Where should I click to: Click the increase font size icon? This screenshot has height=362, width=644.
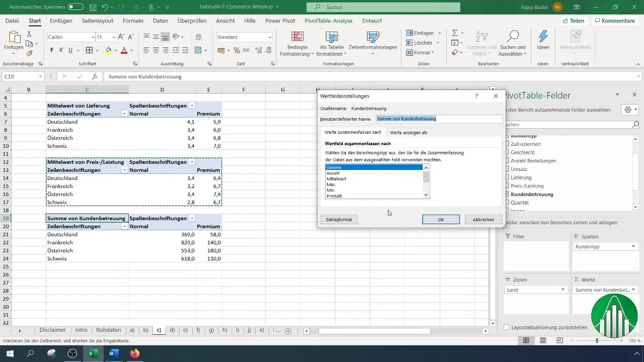(x=121, y=37)
